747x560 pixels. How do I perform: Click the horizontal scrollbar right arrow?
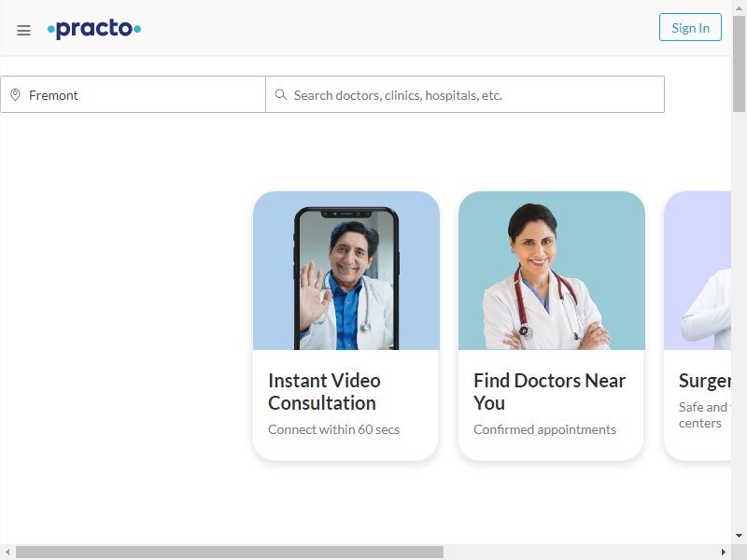(724, 552)
